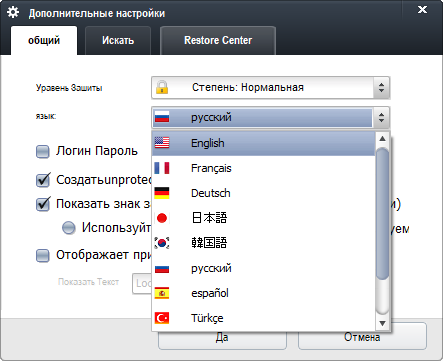Toggle the Отображает checkbox
This screenshot has width=443, height=361.
pyautogui.click(x=43, y=256)
